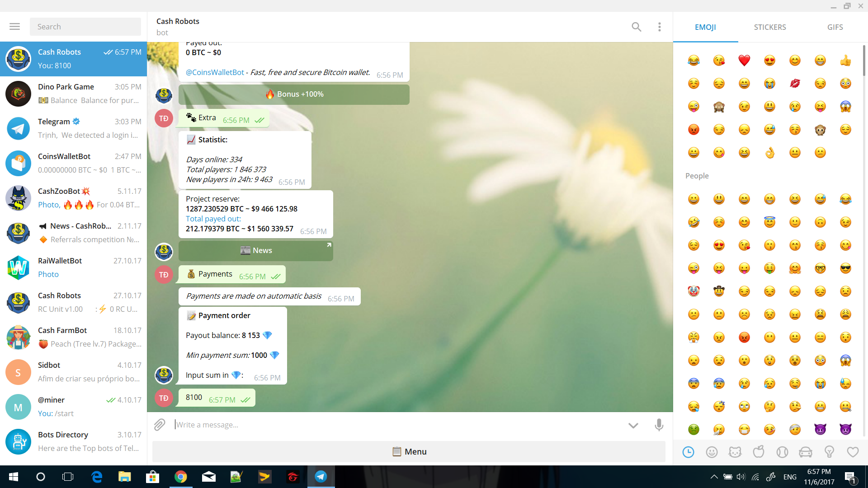The image size is (868, 488).
Task: Hide the bot keyboard with chevron arrow
Action: [x=633, y=425]
